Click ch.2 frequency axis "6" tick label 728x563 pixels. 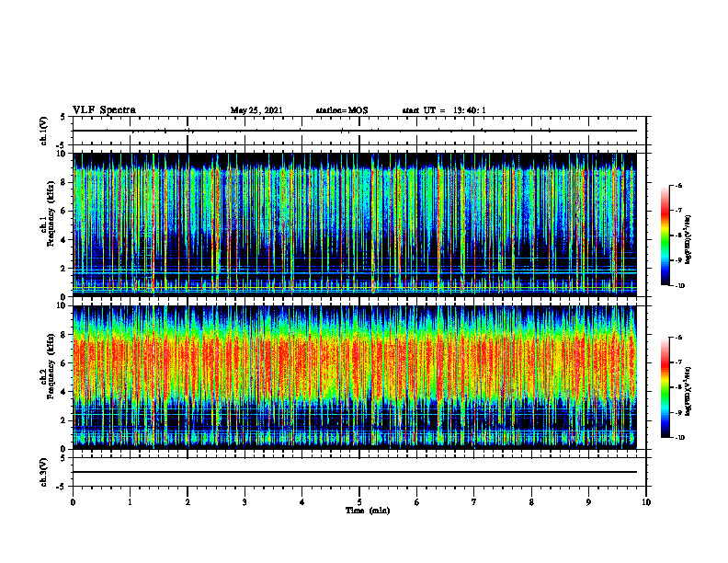(x=64, y=363)
